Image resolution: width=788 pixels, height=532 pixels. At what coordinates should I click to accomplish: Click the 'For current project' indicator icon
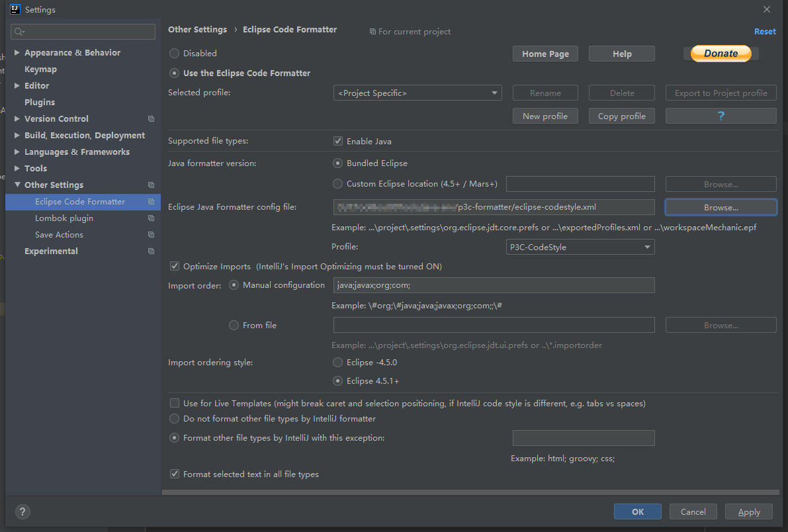[x=372, y=32]
